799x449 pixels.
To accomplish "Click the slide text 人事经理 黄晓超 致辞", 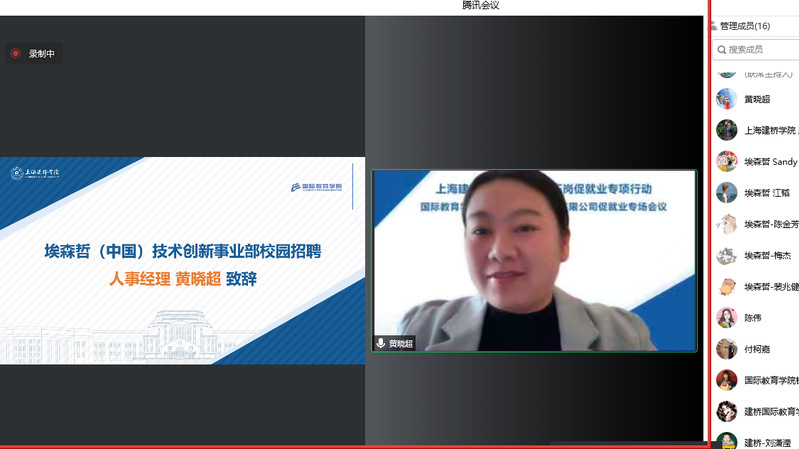I will (x=183, y=278).
